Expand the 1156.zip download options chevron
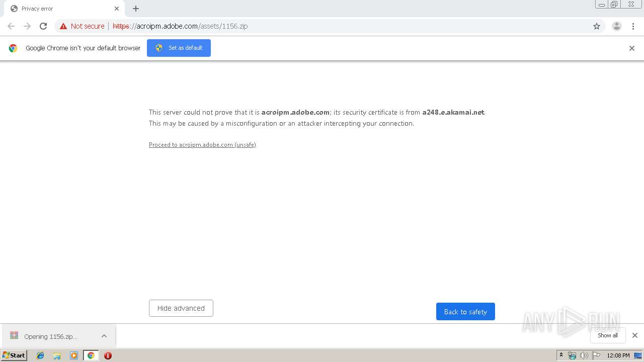 tap(104, 336)
